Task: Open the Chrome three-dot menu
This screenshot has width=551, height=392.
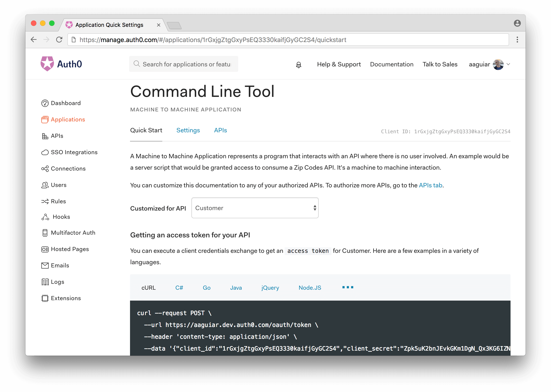Action: click(x=517, y=40)
